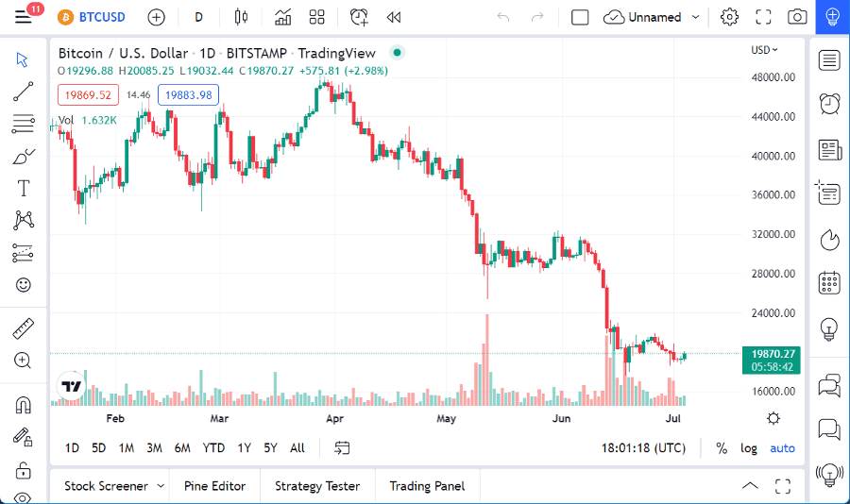
Task: Open the USD currency dropdown
Action: (764, 50)
